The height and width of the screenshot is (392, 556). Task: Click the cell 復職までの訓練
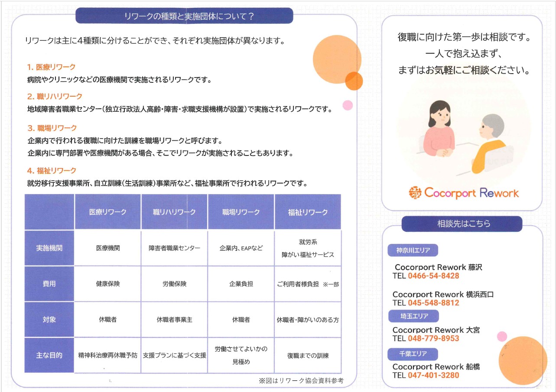(x=308, y=356)
